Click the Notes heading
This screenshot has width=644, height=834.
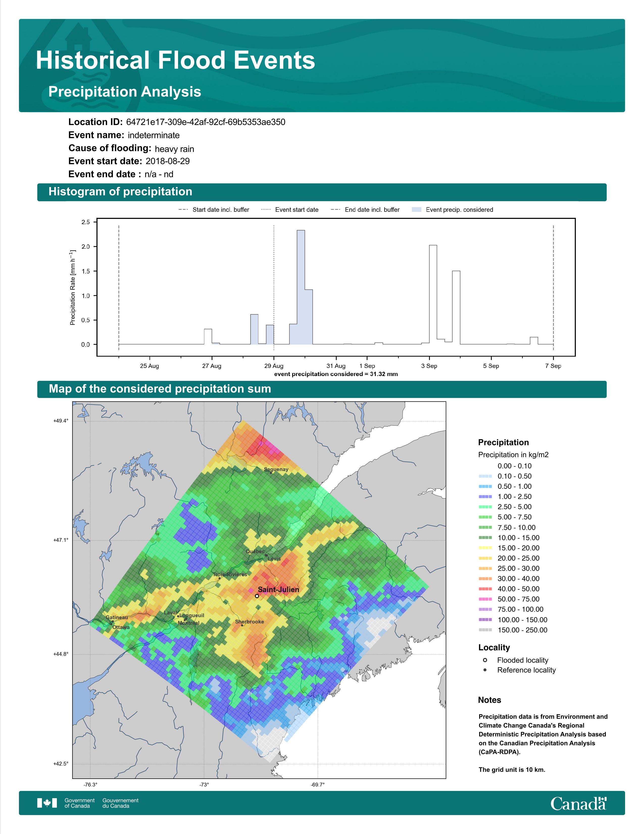point(489,700)
